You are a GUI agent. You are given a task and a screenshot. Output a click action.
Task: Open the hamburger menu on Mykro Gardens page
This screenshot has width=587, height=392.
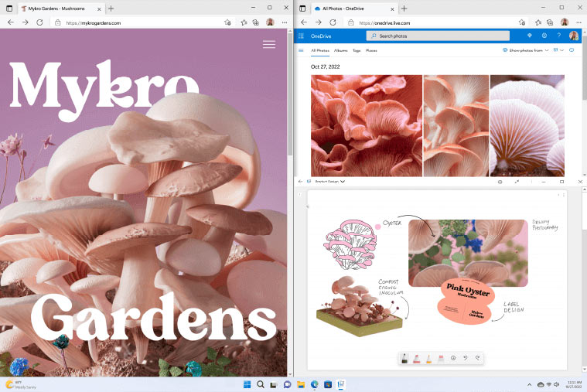click(x=268, y=45)
